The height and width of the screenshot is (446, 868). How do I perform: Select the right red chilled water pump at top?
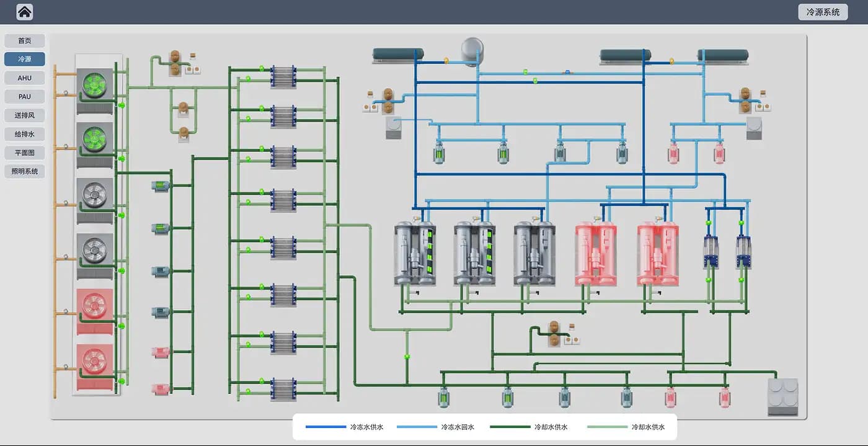tap(719, 152)
